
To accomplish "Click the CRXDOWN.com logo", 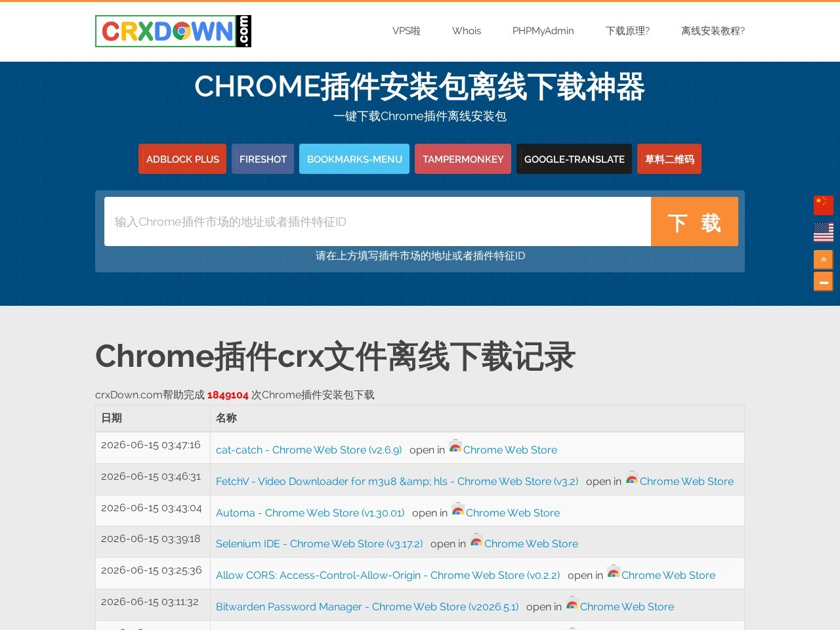I will point(173,31).
